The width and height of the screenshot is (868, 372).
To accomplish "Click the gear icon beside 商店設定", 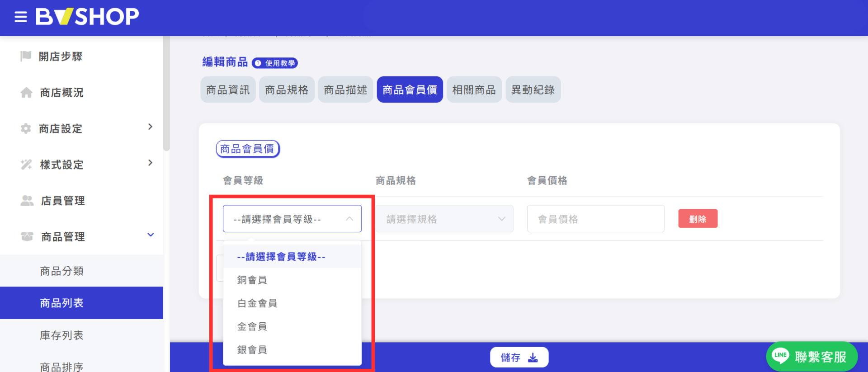I will click(26, 128).
